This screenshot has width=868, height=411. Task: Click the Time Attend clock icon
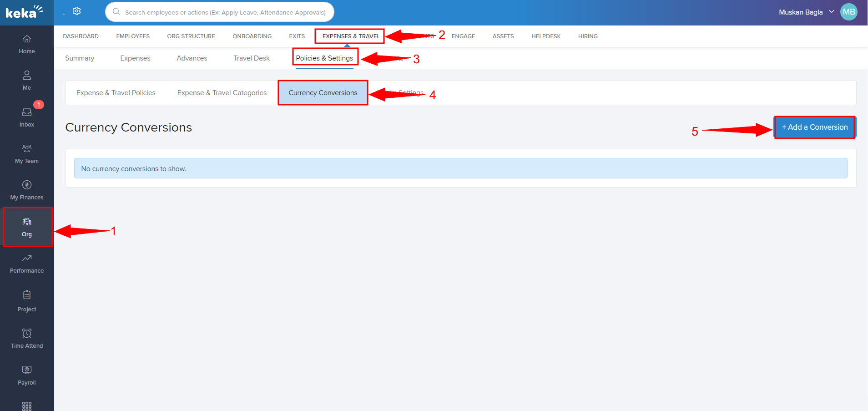27,334
